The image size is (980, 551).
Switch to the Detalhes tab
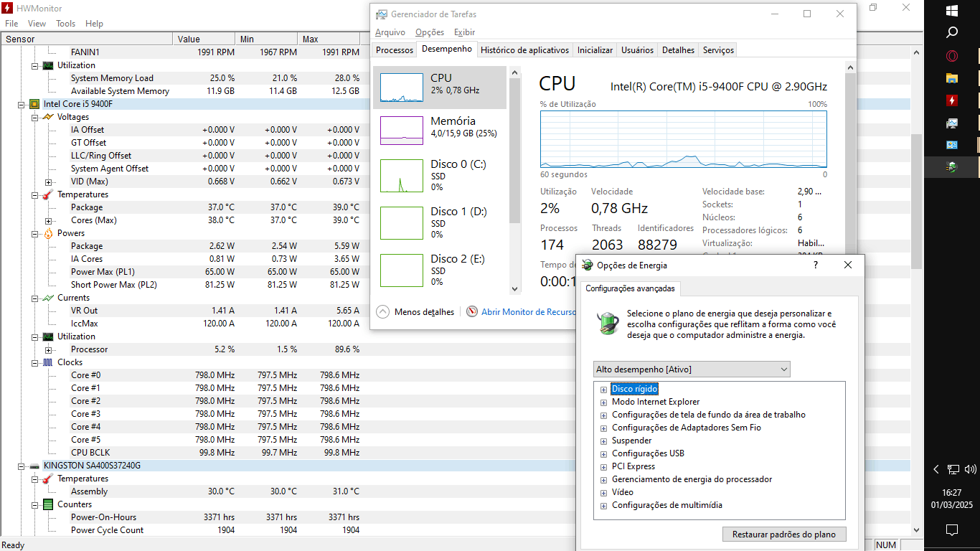coord(679,50)
